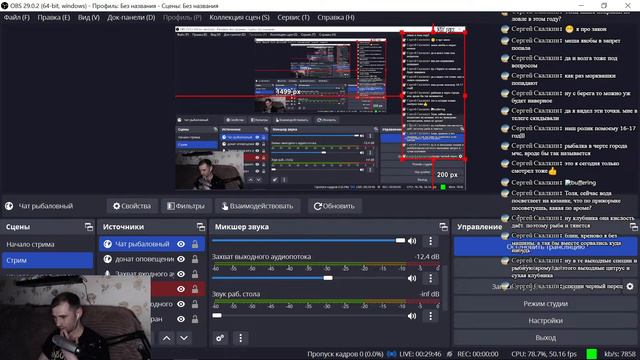
Task: Open advanced audio properties gear
Action: coord(220,338)
